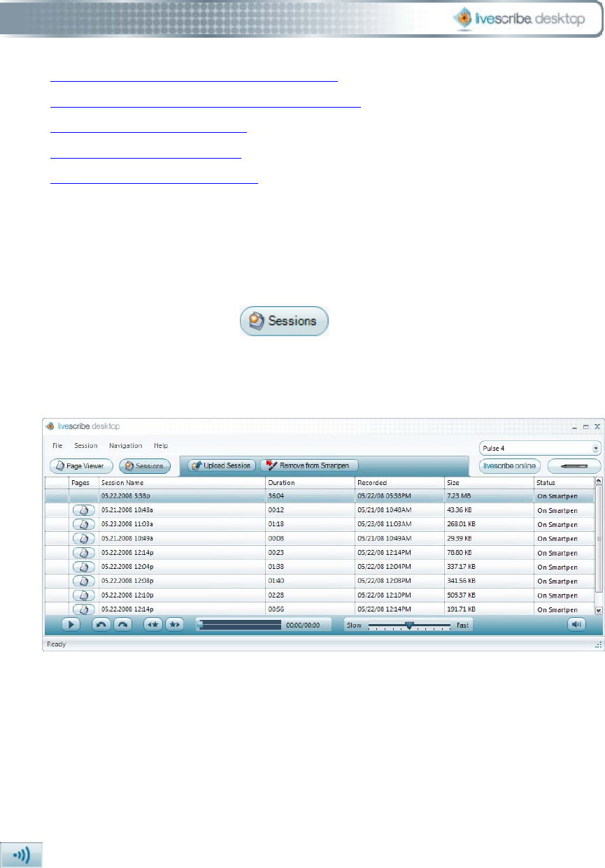Click the smartpen image button beside livescribe online
The height and width of the screenshot is (868, 605).
(574, 465)
